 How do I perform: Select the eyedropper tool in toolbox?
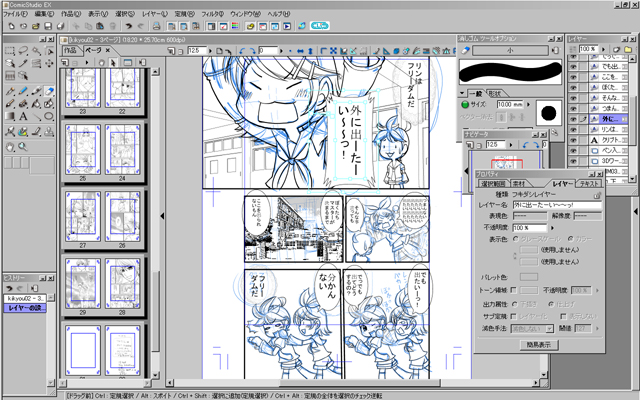tap(23, 64)
